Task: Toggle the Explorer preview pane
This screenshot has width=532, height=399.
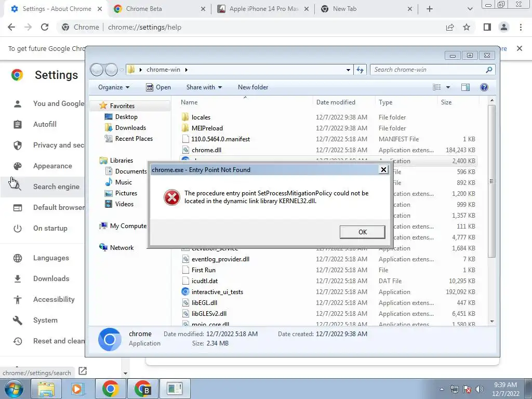Action: [x=465, y=87]
